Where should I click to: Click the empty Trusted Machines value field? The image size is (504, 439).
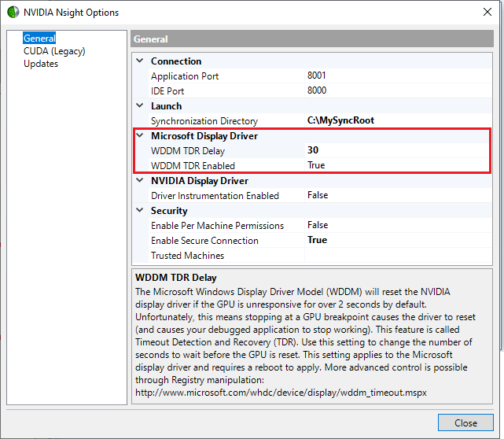point(398,256)
